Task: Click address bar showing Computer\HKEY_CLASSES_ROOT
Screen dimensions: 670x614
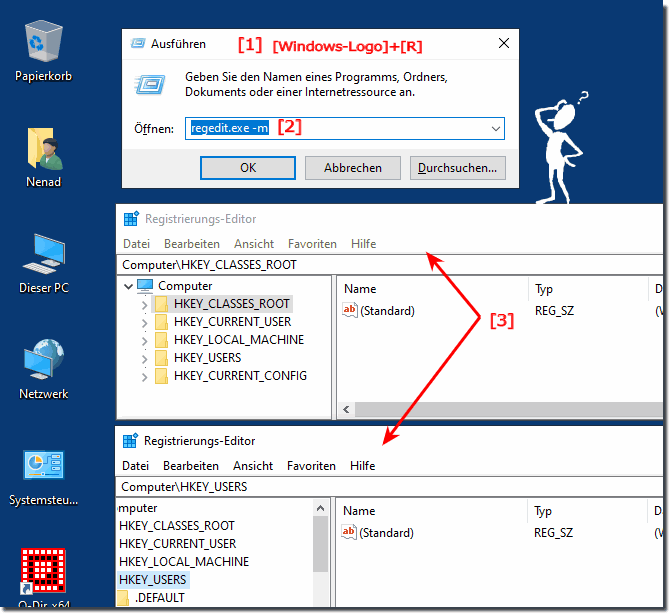Action: [390, 265]
